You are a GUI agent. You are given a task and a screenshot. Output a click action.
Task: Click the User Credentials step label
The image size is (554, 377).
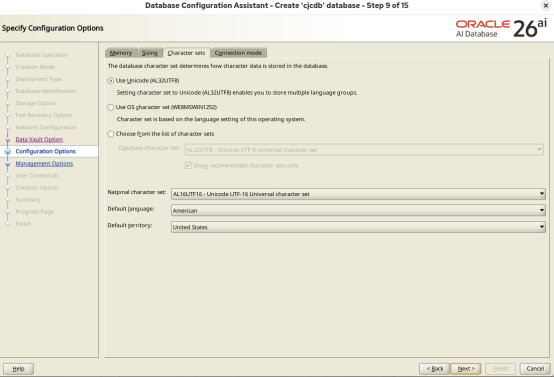(37, 175)
